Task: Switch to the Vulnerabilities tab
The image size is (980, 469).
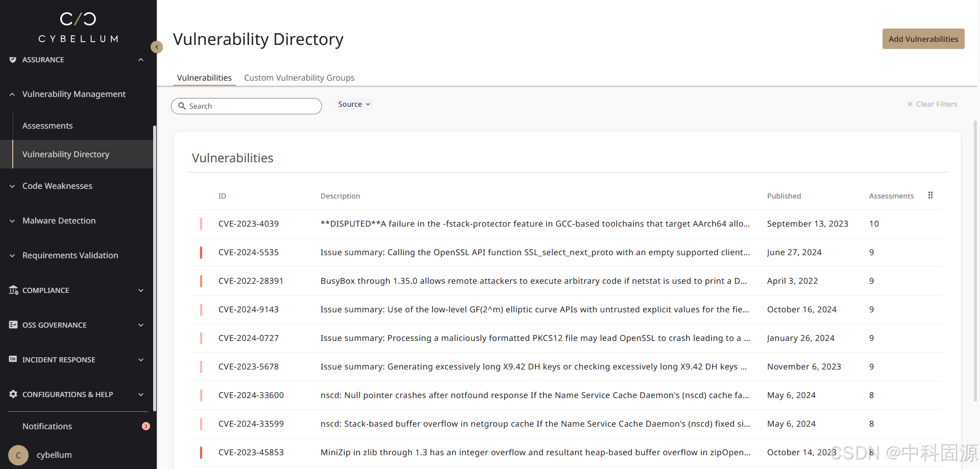Action: (x=204, y=78)
